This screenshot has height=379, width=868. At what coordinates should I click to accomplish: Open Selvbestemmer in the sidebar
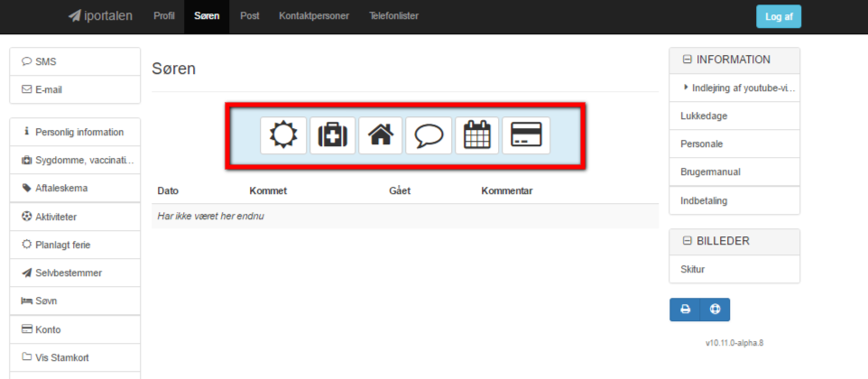75,273
